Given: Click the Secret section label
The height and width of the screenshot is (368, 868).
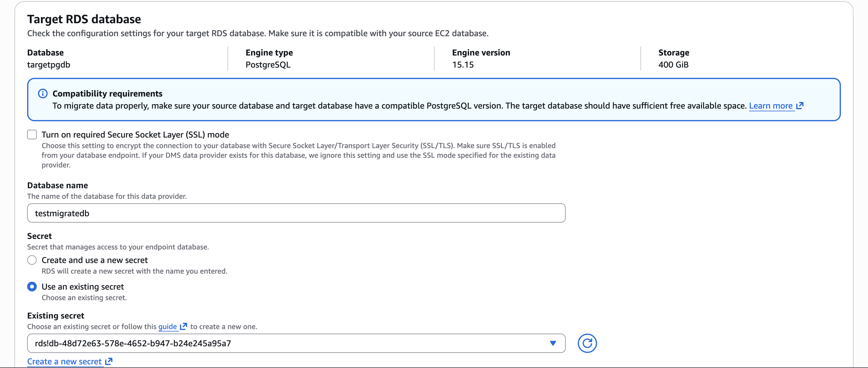Looking at the screenshot, I should 39,236.
